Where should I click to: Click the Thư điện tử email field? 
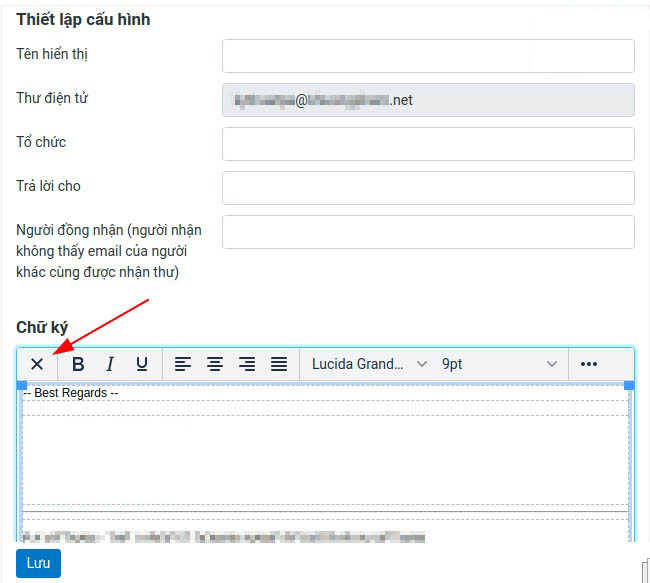[x=428, y=100]
